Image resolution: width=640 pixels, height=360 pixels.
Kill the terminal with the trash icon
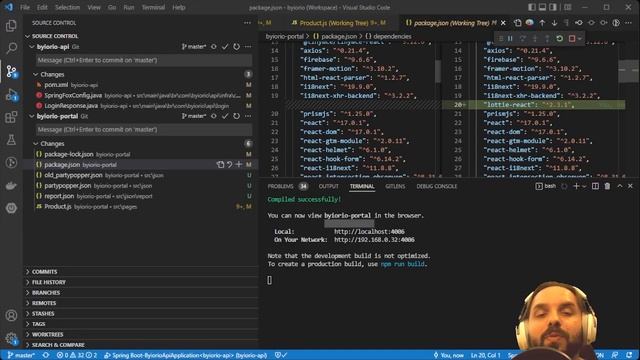click(x=607, y=186)
